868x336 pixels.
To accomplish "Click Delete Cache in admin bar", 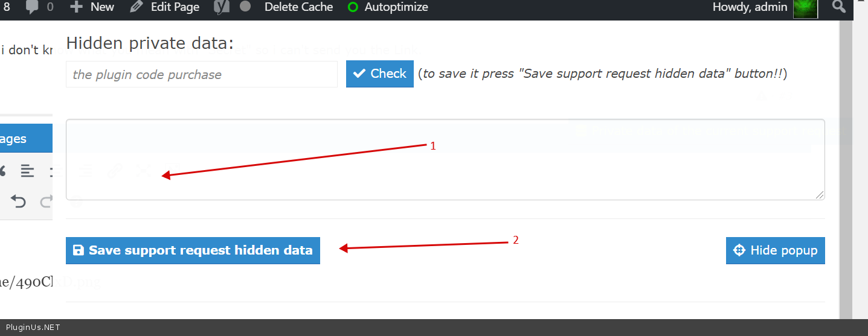I will click(x=298, y=7).
